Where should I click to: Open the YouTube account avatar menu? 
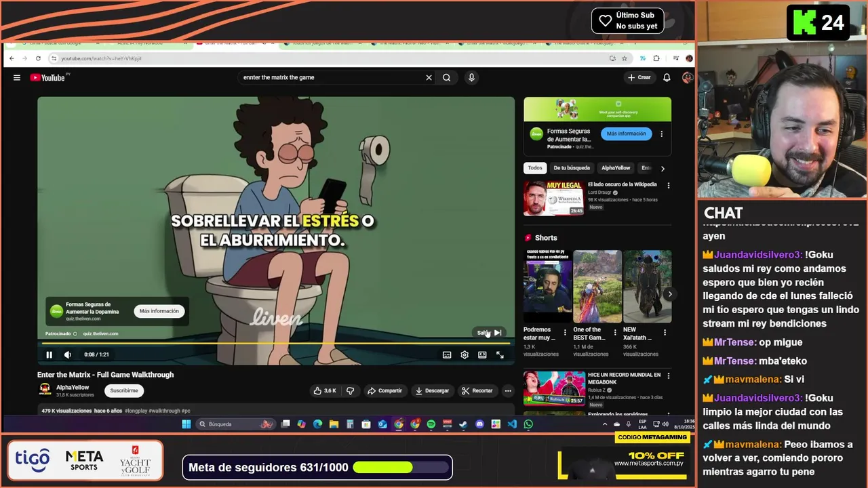(687, 77)
